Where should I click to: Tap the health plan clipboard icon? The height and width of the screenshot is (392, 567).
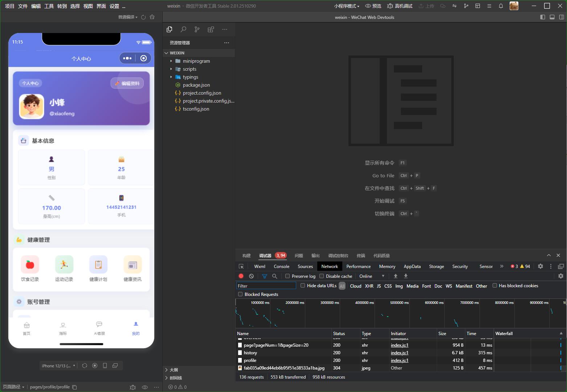pos(98,264)
